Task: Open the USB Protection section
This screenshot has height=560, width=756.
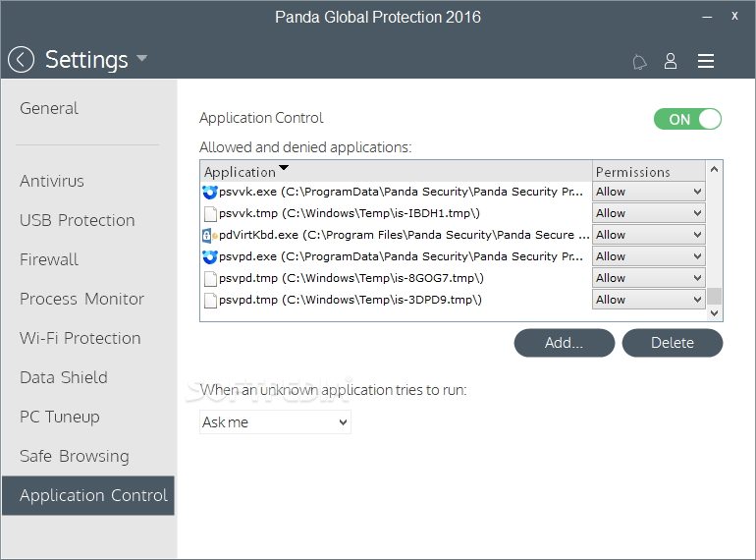Action: click(78, 220)
